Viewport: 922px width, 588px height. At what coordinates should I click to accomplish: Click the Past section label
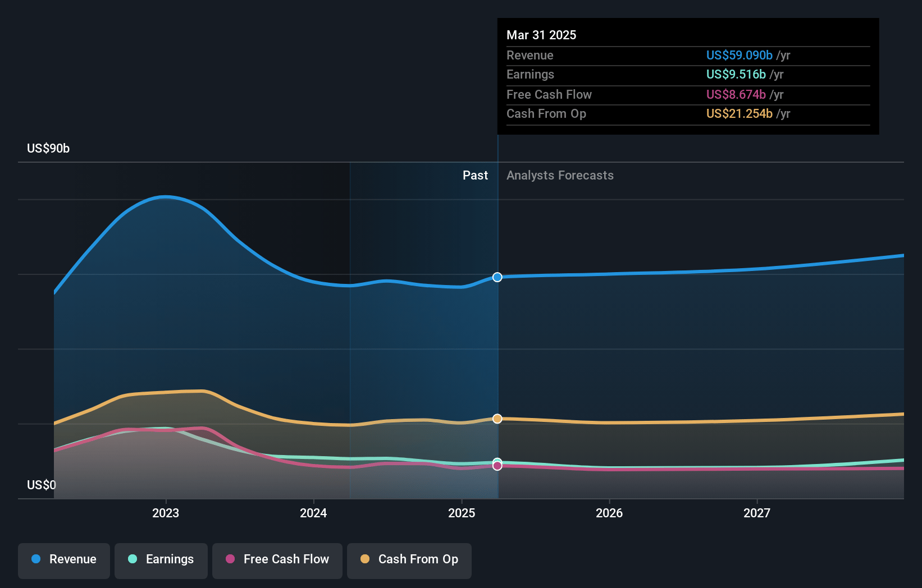pyautogui.click(x=475, y=175)
